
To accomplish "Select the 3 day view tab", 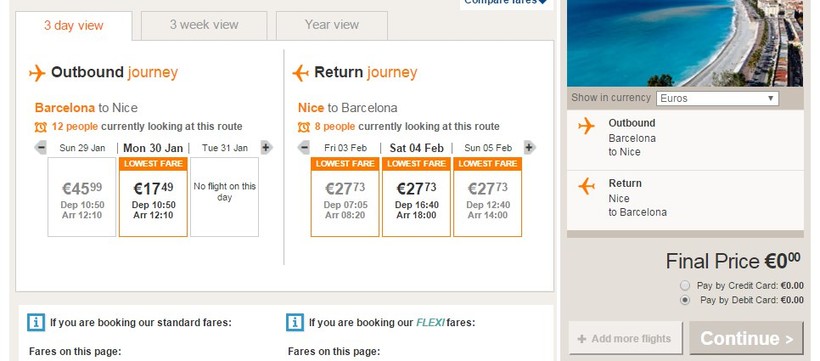I will click(74, 26).
